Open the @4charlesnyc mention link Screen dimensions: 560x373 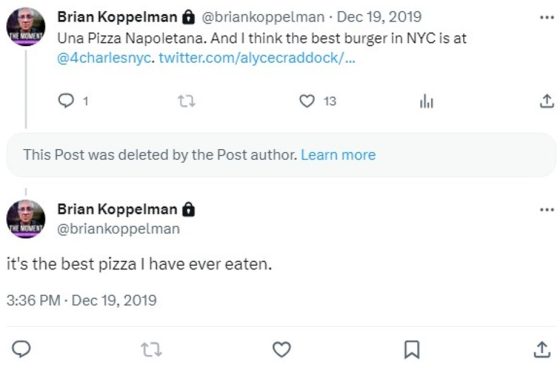104,58
